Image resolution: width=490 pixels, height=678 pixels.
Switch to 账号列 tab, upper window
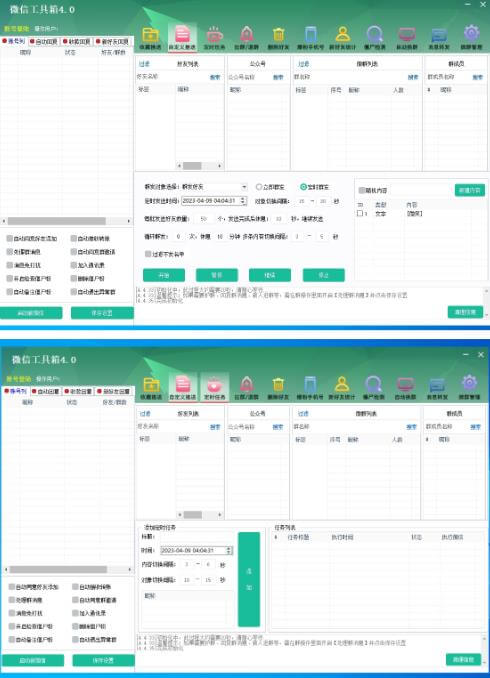[14, 41]
